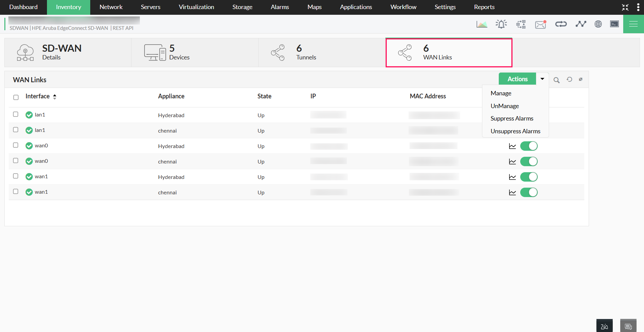The width and height of the screenshot is (644, 332).
Task: Go to the Dashboard tab
Action: 23,7
